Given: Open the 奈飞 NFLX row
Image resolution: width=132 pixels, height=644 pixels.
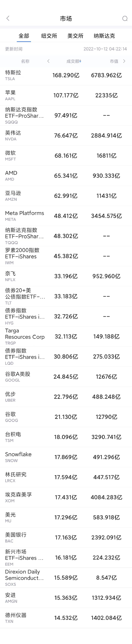Looking at the screenshot, I should [66, 276].
